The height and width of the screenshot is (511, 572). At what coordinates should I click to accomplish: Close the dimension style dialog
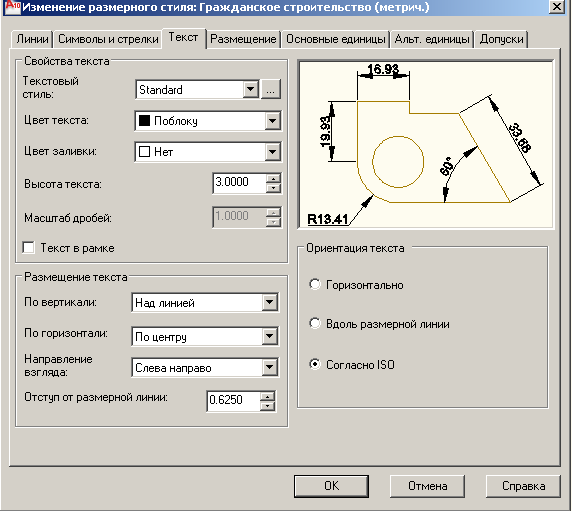tap(557, 7)
